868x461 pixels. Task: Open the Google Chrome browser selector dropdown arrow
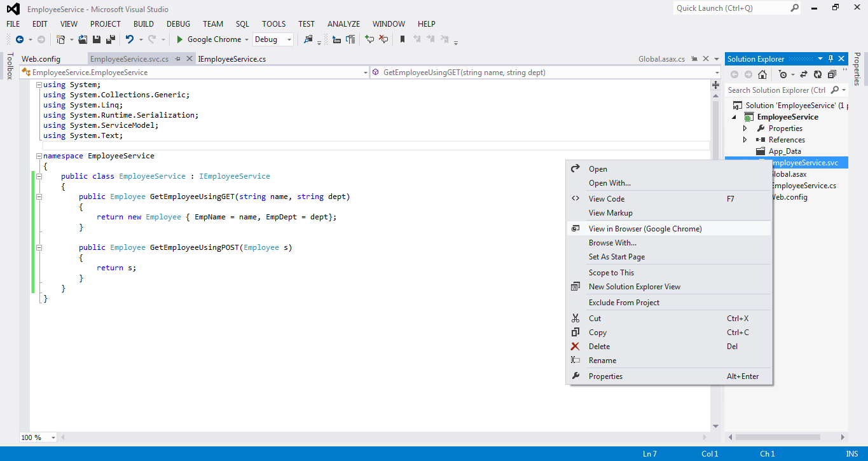coord(247,39)
